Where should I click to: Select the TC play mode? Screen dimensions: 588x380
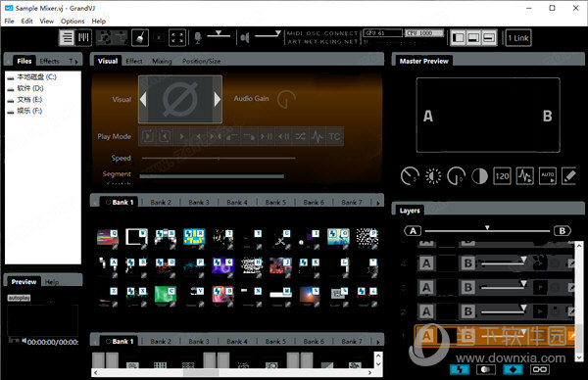(x=334, y=136)
